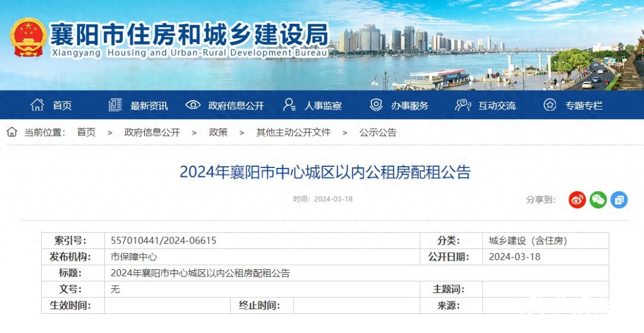Click the shield icon for services

point(376,105)
